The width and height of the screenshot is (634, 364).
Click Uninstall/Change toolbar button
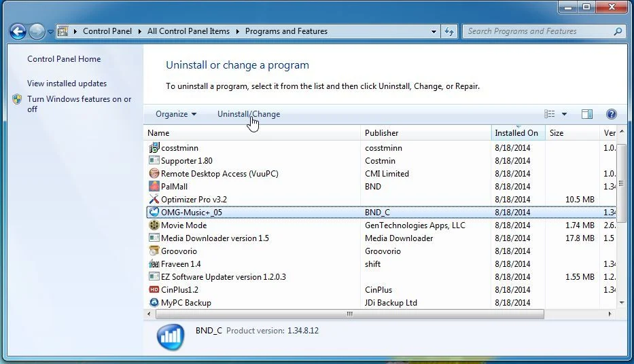click(249, 114)
